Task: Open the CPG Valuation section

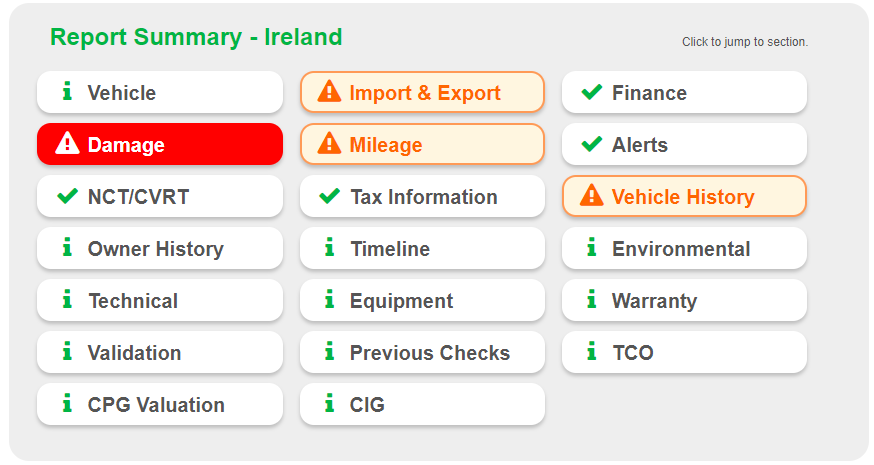Action: click(160, 404)
